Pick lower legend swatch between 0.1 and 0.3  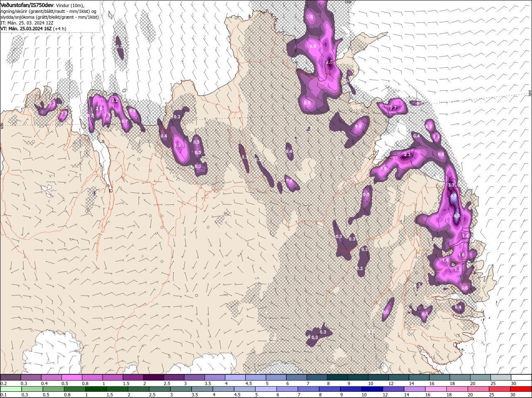click(x=11, y=389)
